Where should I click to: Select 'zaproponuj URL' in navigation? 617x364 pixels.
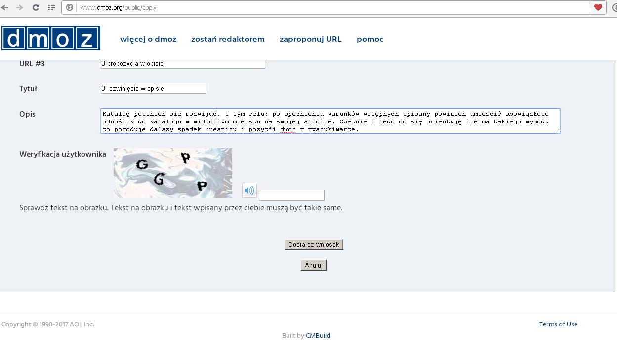point(310,39)
